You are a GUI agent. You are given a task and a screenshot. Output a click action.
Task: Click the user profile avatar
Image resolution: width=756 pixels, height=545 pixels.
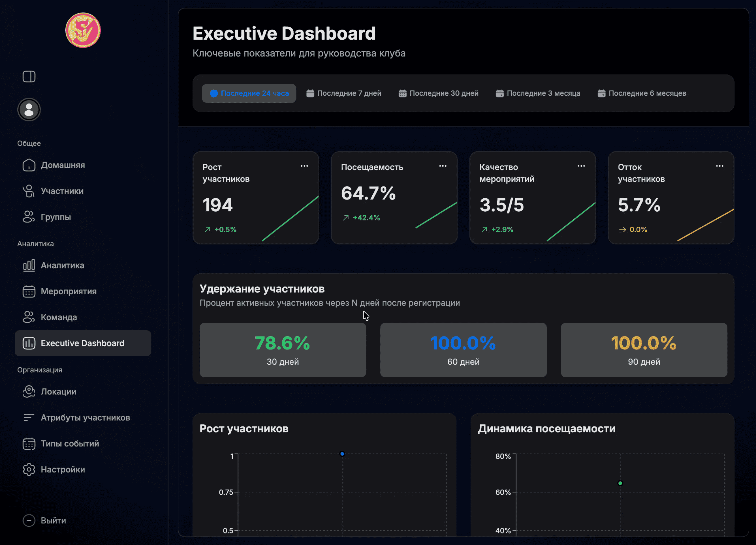(x=29, y=110)
